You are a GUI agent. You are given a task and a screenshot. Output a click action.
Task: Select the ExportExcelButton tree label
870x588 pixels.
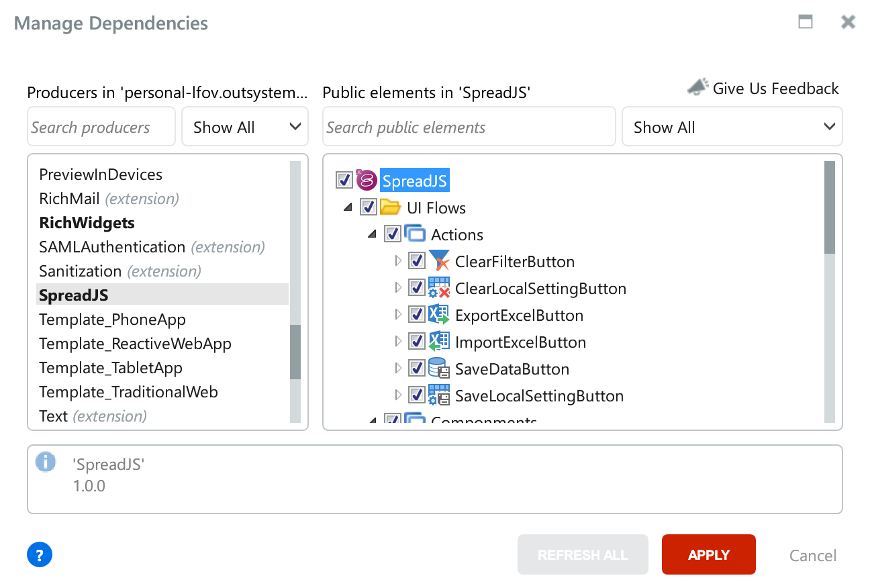click(x=519, y=315)
